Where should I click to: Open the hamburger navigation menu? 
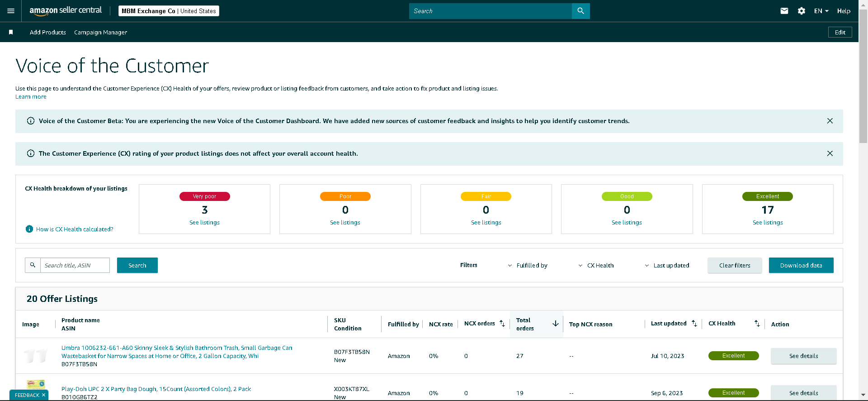[x=11, y=11]
